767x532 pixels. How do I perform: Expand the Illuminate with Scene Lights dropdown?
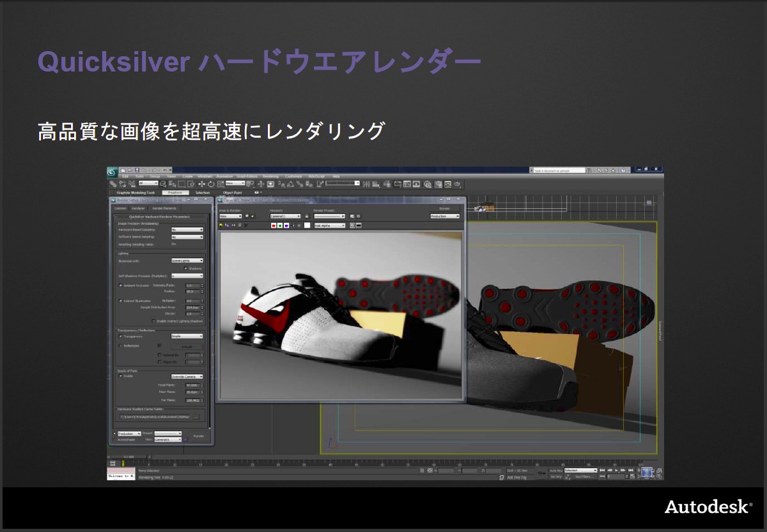[x=187, y=261]
